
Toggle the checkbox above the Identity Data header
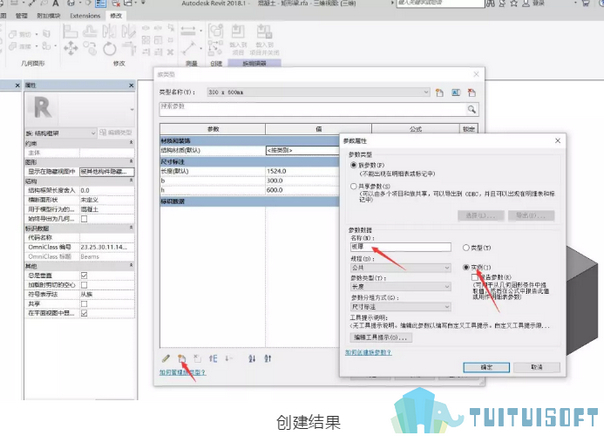(x=84, y=219)
